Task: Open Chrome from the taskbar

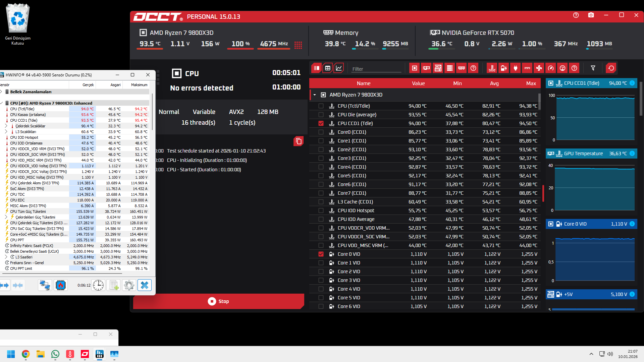Action: (26, 354)
